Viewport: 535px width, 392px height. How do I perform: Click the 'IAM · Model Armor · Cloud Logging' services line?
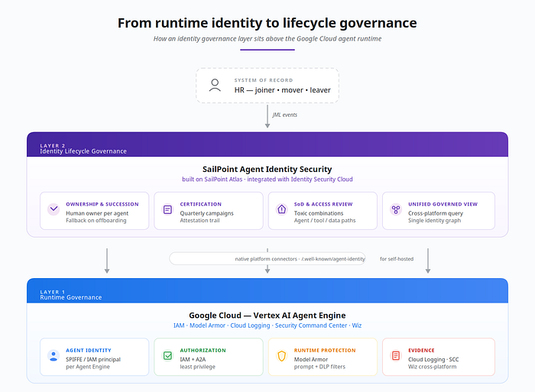tap(267, 326)
